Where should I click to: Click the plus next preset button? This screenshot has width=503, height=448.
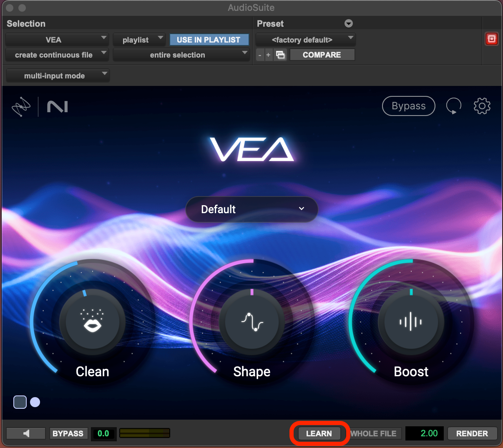tap(268, 55)
